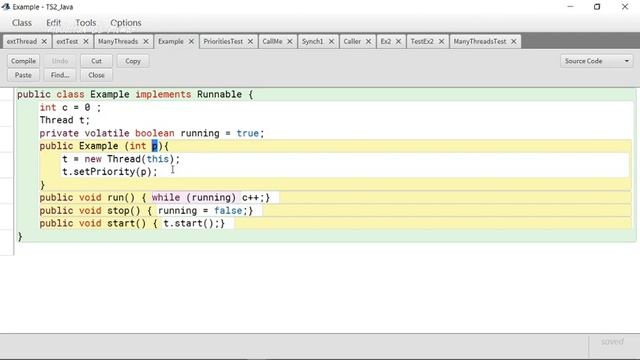Expand the Source Code view dropdown
The width and height of the screenshot is (640, 360).
(596, 61)
